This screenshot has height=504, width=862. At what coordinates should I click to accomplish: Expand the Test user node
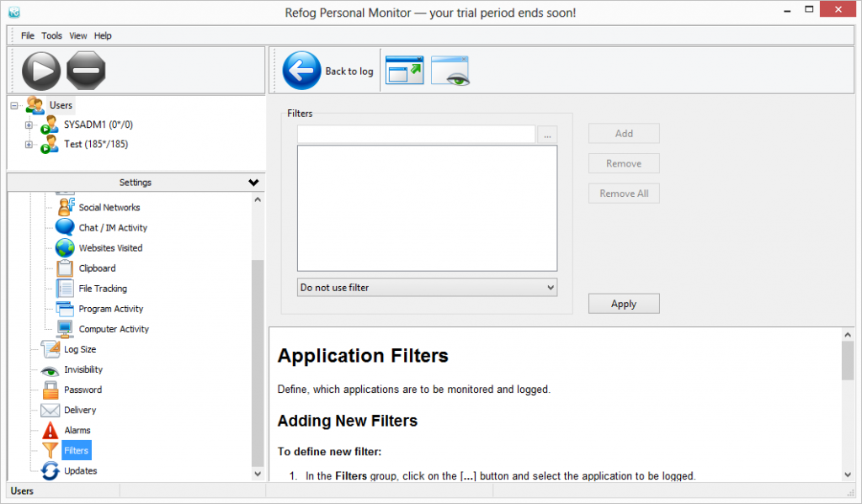coord(29,145)
